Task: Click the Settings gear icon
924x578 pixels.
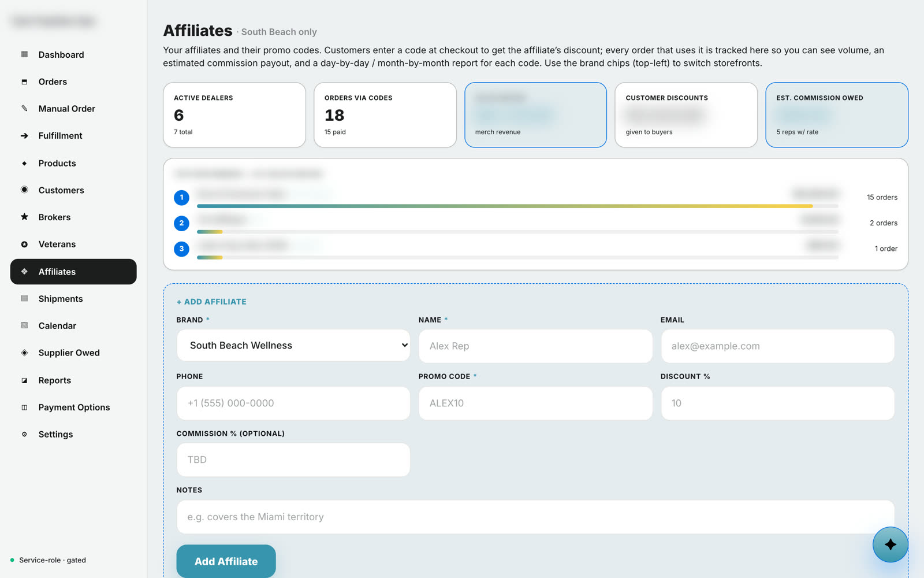Action: [x=24, y=434]
